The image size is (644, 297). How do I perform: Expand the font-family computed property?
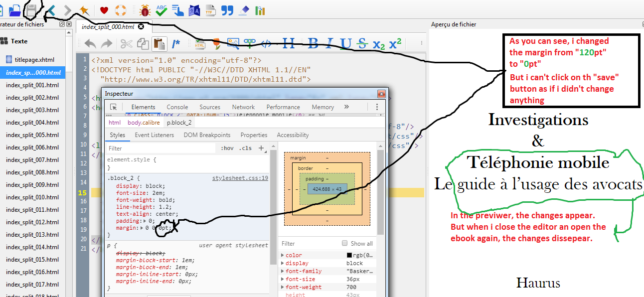(x=283, y=271)
